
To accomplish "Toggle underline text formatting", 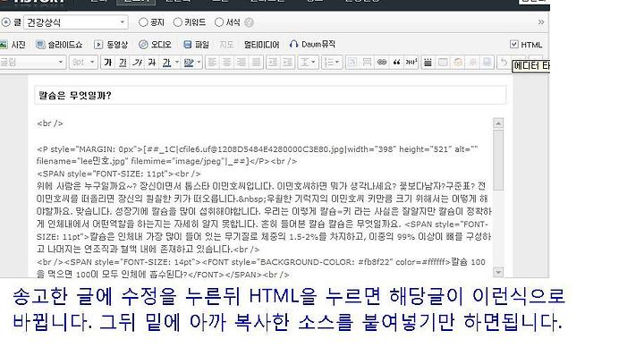I will pos(123,63).
